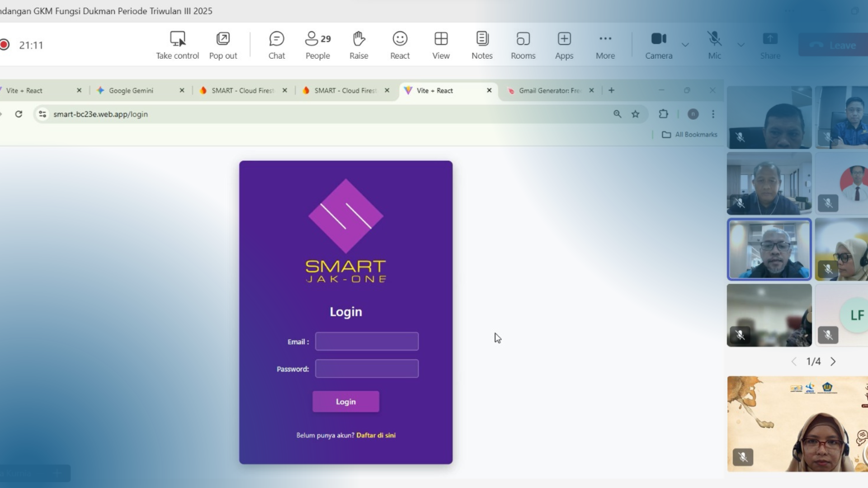Take control of the shared screen
868x488 pixels.
(x=177, y=45)
